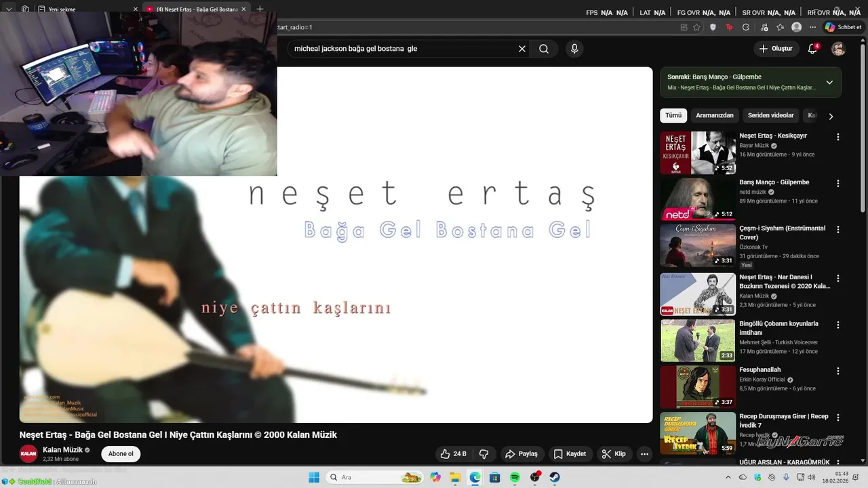Open the Copilot icon on the taskbar
The image size is (868, 488).
(x=435, y=477)
